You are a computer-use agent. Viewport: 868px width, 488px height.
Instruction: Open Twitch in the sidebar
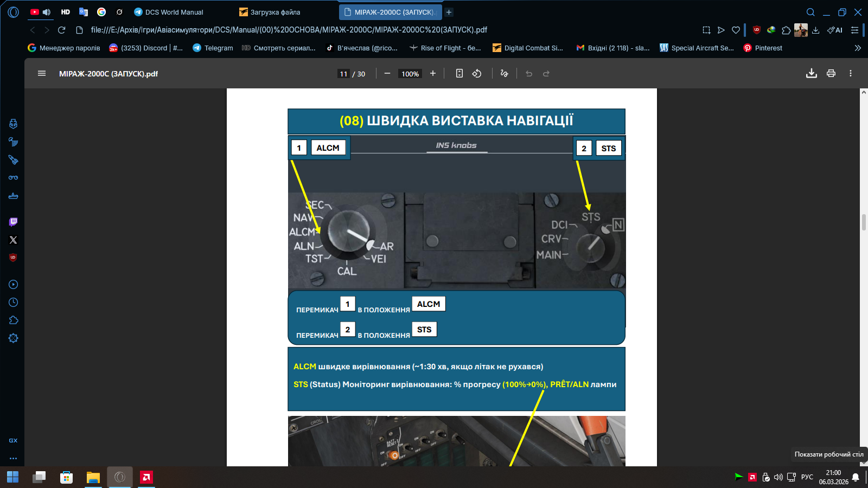pos(14,222)
